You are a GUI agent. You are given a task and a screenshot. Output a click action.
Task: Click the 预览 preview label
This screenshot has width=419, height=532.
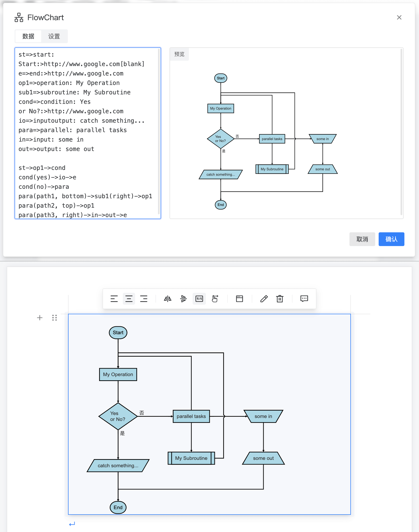click(179, 54)
